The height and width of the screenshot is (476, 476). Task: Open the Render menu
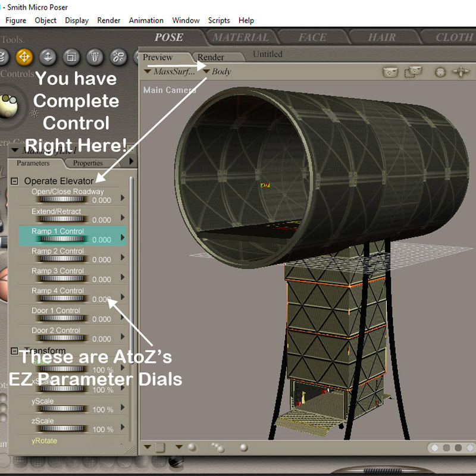coord(109,20)
